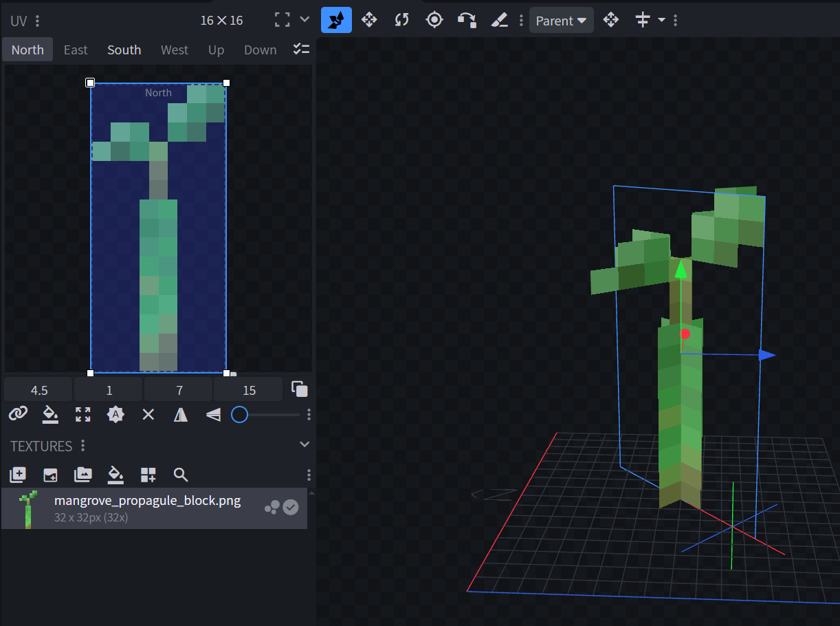Viewport: 840px width, 626px height.
Task: Click the mirror UV horizontally icon
Action: point(181,414)
